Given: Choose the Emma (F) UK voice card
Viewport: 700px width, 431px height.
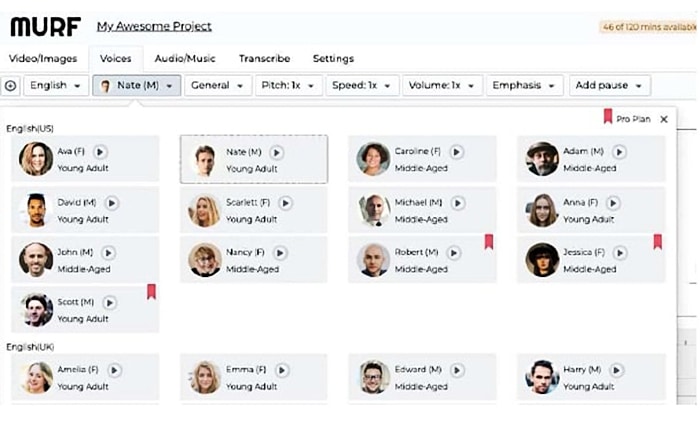Looking at the screenshot, I should point(254,377).
